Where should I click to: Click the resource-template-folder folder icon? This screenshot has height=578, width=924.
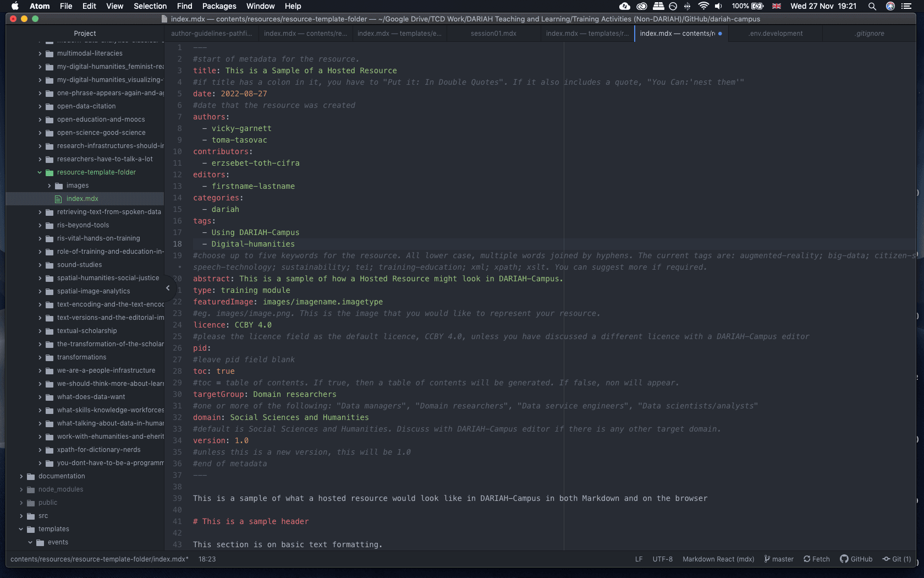[x=50, y=172]
